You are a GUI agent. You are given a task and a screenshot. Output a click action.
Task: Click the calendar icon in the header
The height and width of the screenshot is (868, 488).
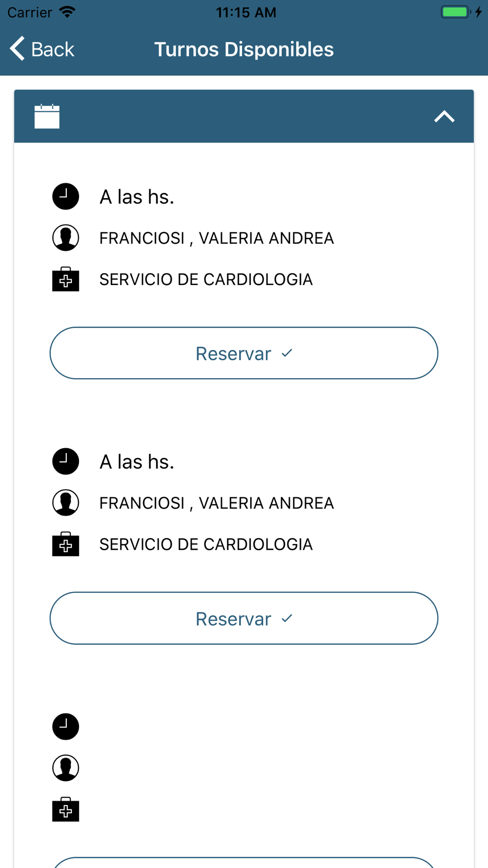point(47,116)
